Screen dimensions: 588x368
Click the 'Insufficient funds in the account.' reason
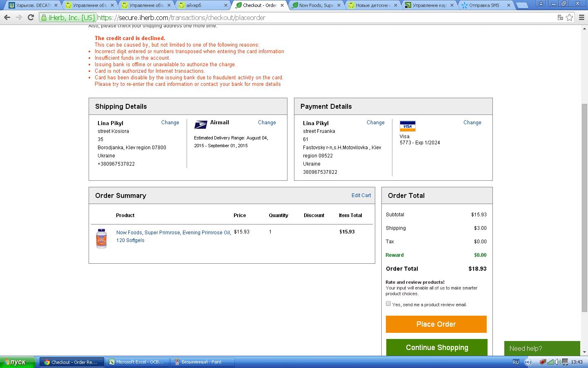coord(132,58)
